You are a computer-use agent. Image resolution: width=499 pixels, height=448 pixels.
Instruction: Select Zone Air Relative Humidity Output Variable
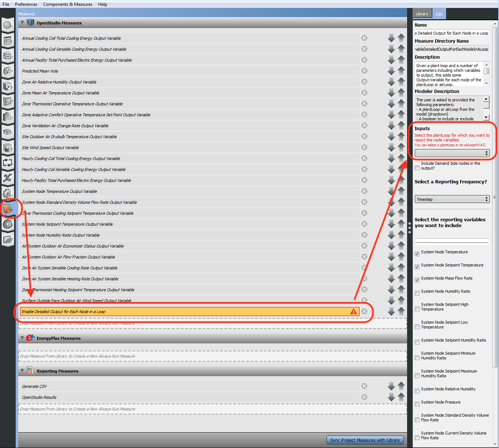(189, 82)
